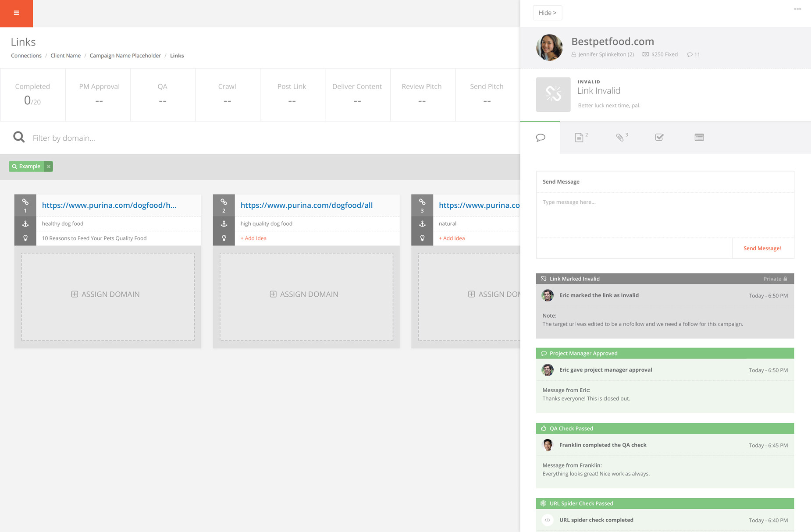This screenshot has width=811, height=532.
Task: Click anchor icon for natural anchor text
Action: tap(422, 223)
